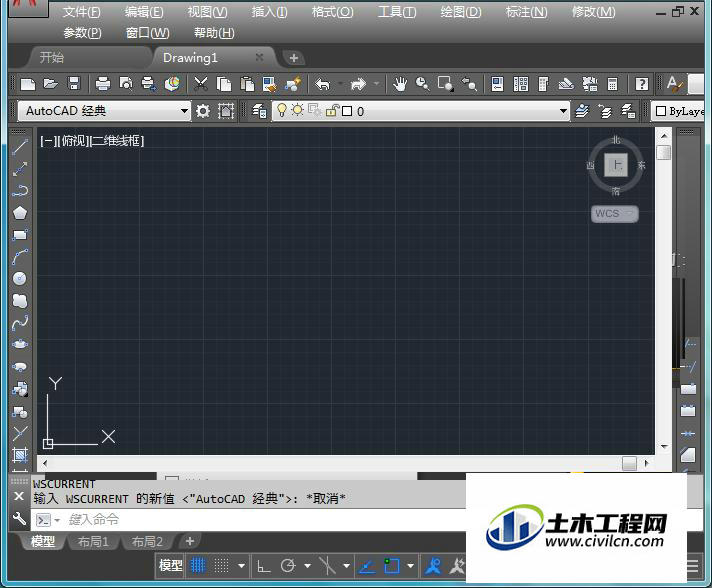
Task: Expand snap mode options arrow
Action: coord(242,566)
